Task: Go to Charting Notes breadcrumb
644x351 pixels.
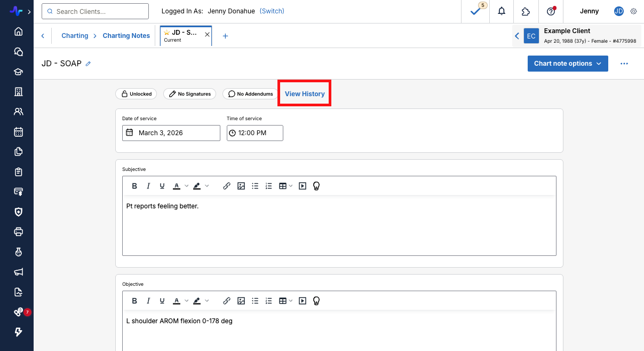Action: click(126, 36)
